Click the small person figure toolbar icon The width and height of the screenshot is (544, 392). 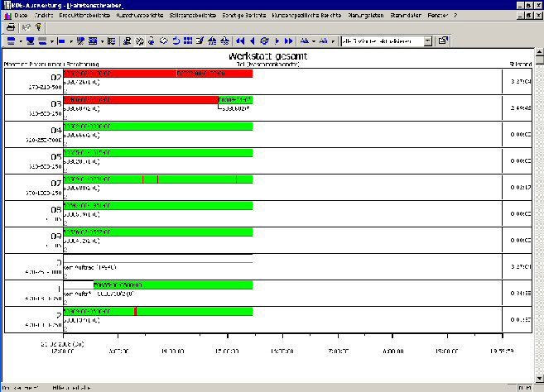152,41
